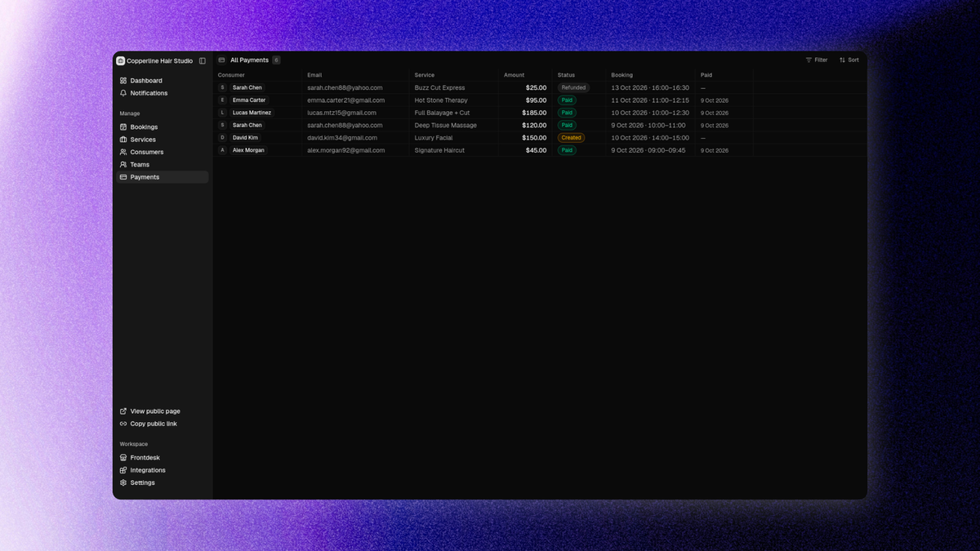The width and height of the screenshot is (980, 551).
Task: Select the Payments card icon in sidebar
Action: (123, 177)
